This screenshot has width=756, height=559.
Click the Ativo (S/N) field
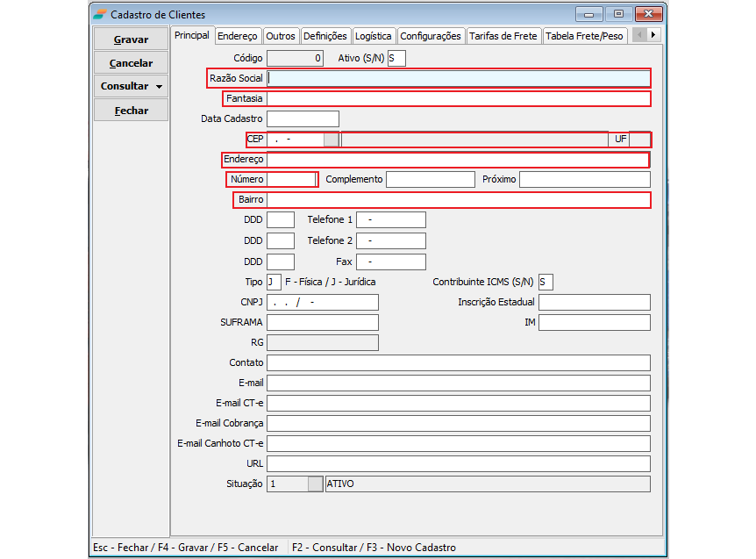coord(396,59)
